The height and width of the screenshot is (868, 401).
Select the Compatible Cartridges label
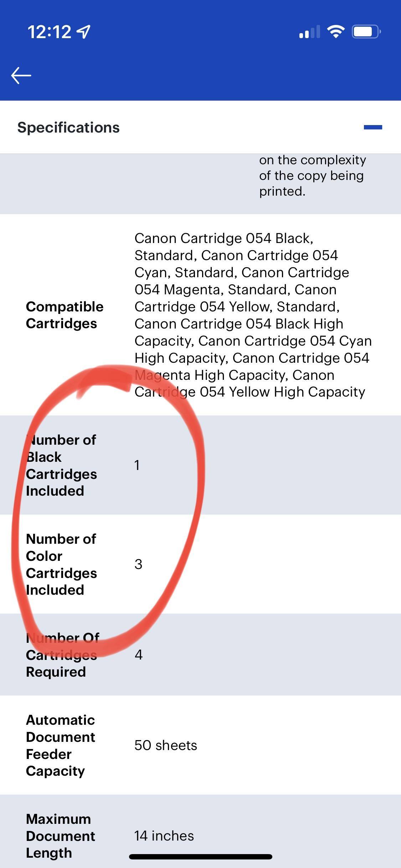(64, 315)
